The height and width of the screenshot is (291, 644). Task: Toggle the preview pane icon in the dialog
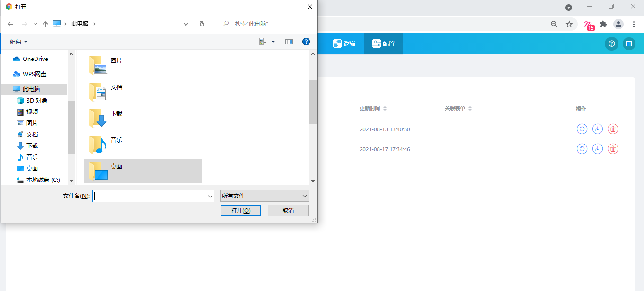289,42
